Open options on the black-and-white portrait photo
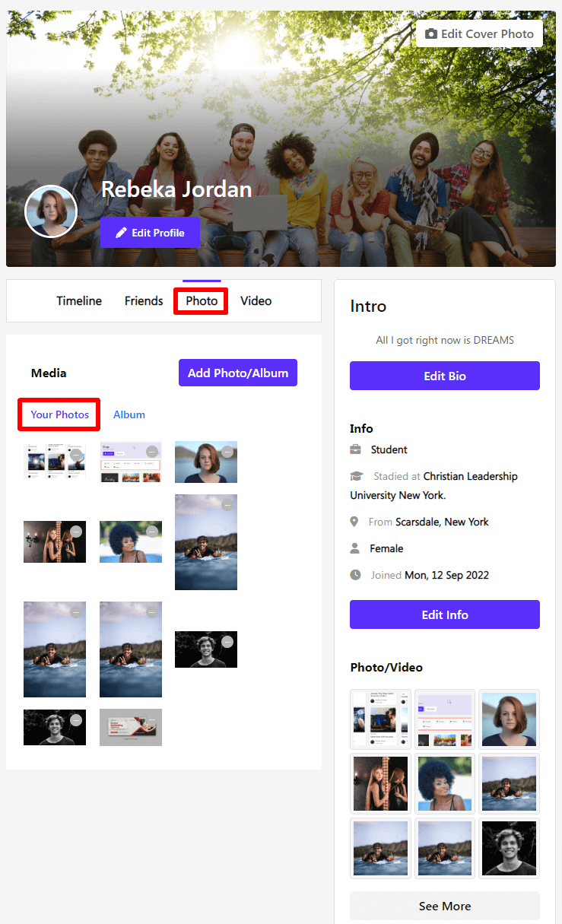562x924 pixels. (227, 643)
